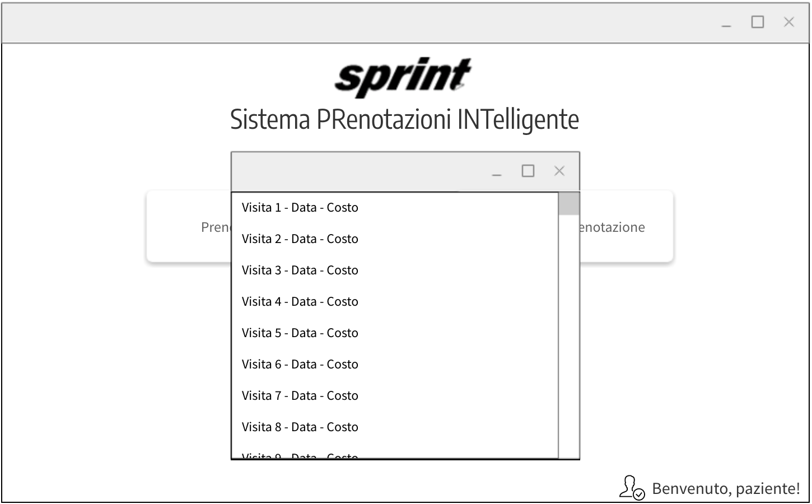The height and width of the screenshot is (504, 812).
Task: Maximize the main application window
Action: click(x=757, y=22)
